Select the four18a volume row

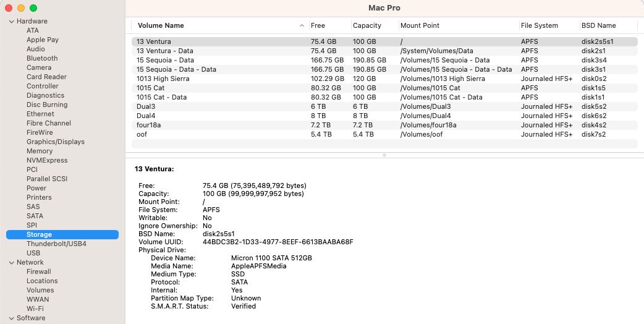(384, 126)
